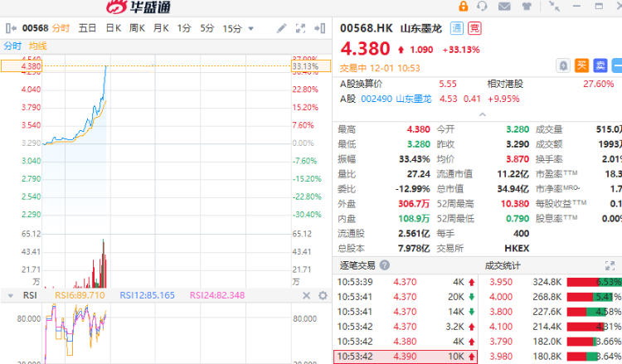Screen dimensions: 622x364
Task: Click the 量比 value 27.24
Action: 419,174
